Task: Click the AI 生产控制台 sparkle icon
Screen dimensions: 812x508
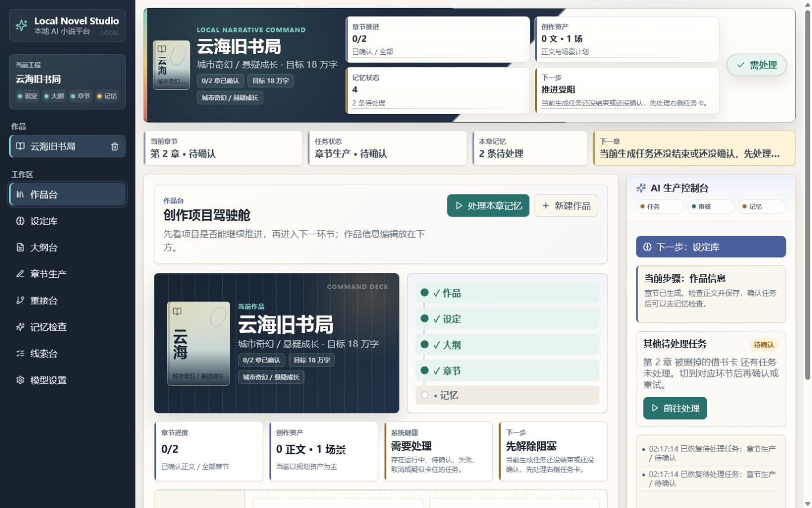Action: 641,188
